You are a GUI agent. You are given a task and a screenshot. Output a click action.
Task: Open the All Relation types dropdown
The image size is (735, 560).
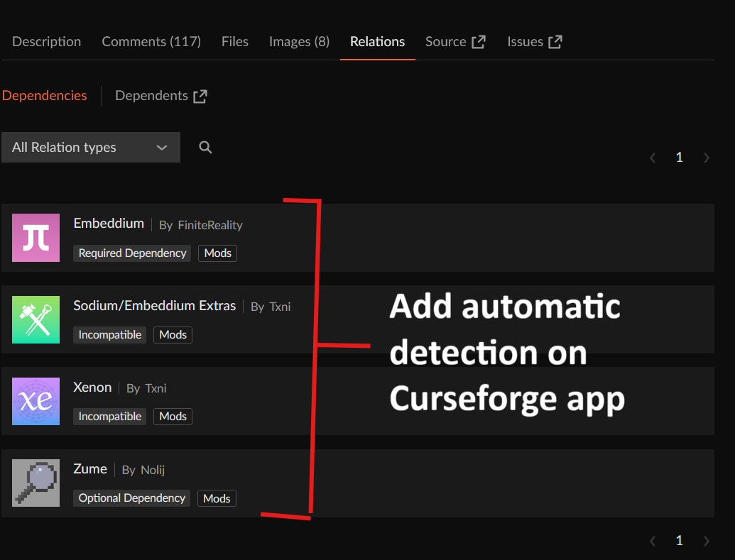click(90, 147)
